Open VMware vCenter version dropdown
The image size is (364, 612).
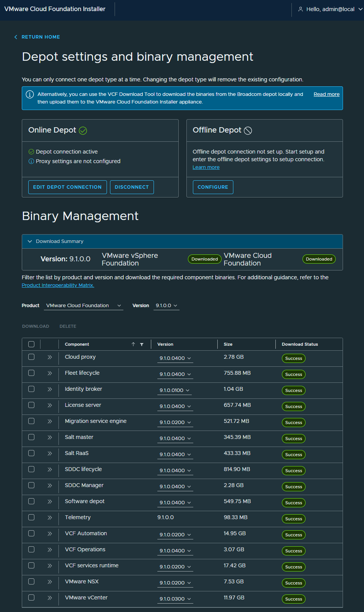175,599
